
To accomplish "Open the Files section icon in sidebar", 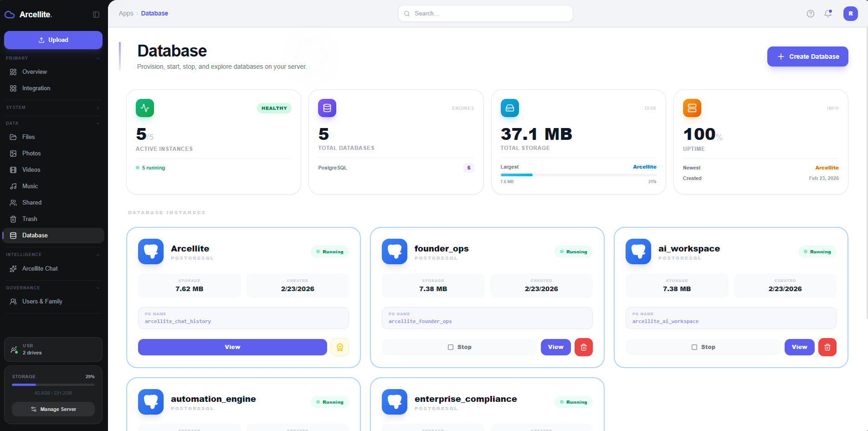I will (14, 137).
